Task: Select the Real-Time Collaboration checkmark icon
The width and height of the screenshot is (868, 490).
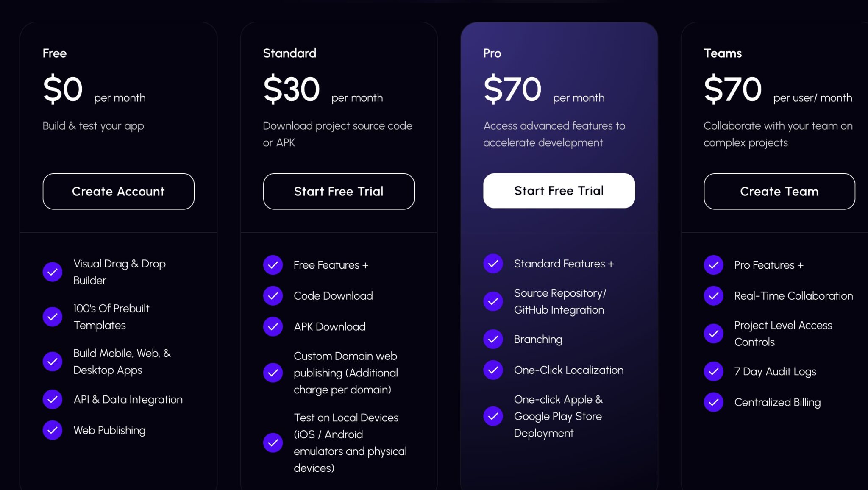Action: 713,295
